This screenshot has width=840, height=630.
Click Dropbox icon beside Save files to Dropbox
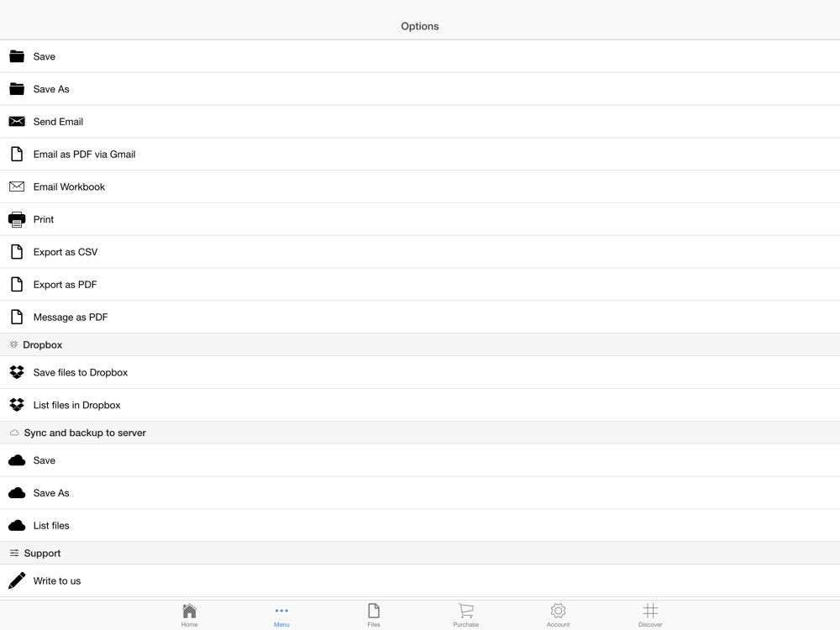pyautogui.click(x=17, y=372)
